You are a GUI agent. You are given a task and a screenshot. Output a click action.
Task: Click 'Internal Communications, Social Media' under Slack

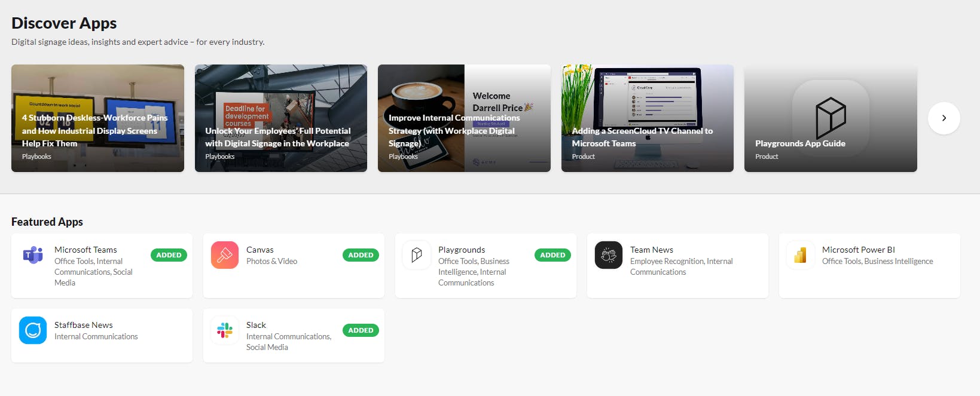click(x=289, y=342)
